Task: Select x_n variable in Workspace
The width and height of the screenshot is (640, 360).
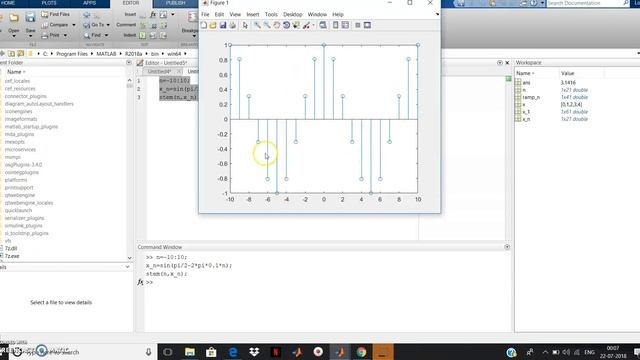Action: pos(527,119)
